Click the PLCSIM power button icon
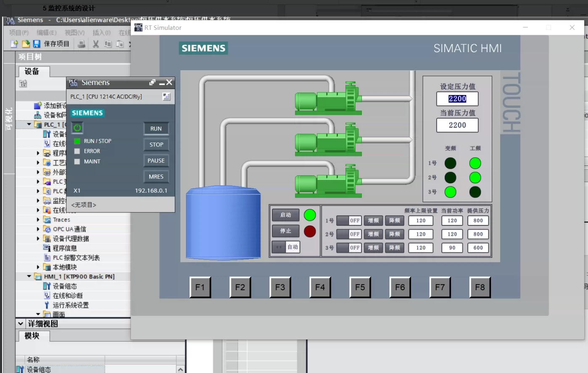Image resolution: width=588 pixels, height=373 pixels. click(x=77, y=127)
